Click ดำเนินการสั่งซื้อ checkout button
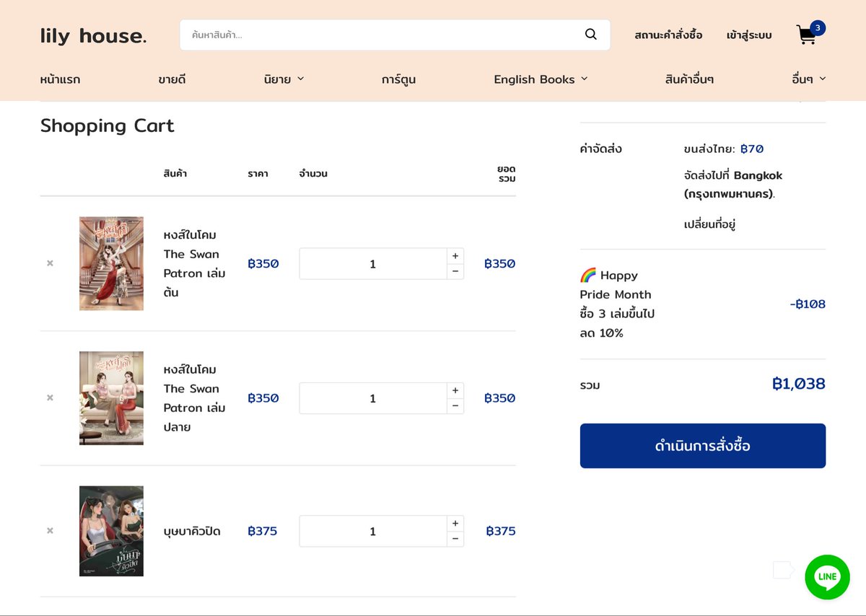This screenshot has height=616, width=866. tap(703, 446)
